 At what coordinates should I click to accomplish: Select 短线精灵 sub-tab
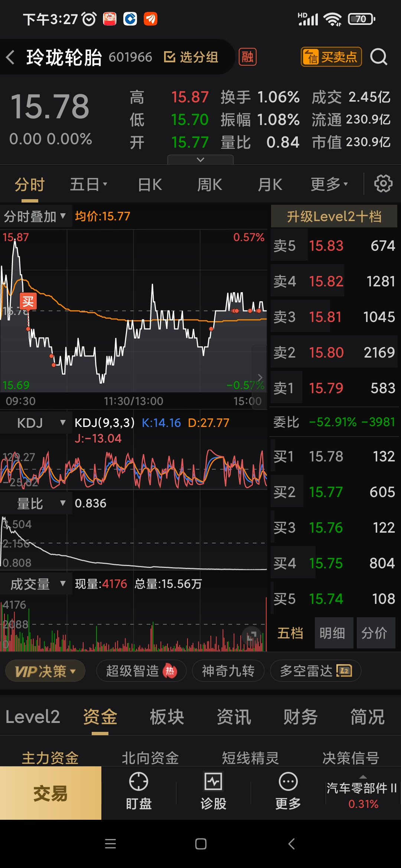[x=251, y=757]
